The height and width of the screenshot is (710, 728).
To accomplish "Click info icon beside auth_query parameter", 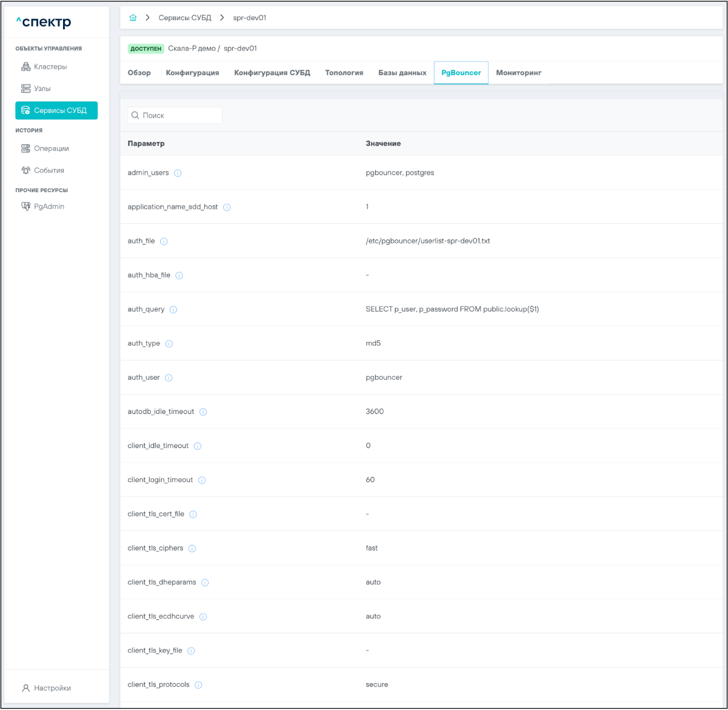I will (173, 310).
